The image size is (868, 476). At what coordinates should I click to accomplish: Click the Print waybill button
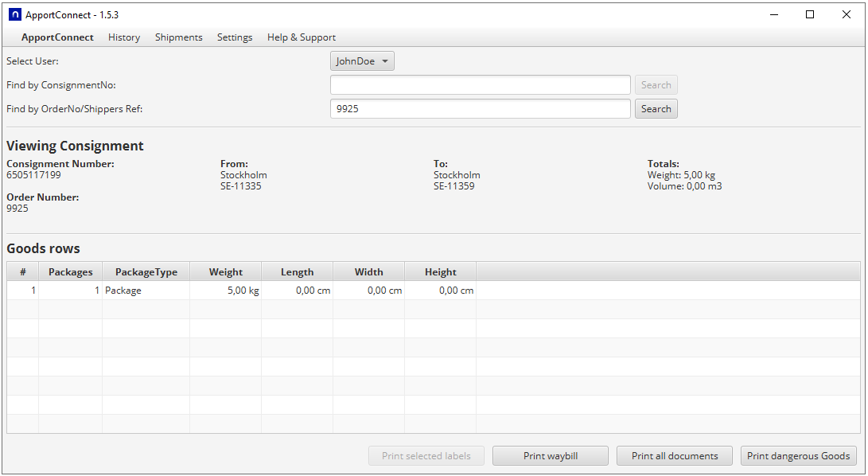pyautogui.click(x=550, y=456)
